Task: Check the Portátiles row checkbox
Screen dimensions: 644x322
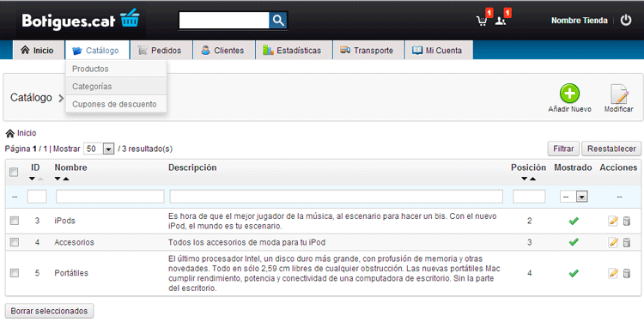Action: (x=15, y=273)
